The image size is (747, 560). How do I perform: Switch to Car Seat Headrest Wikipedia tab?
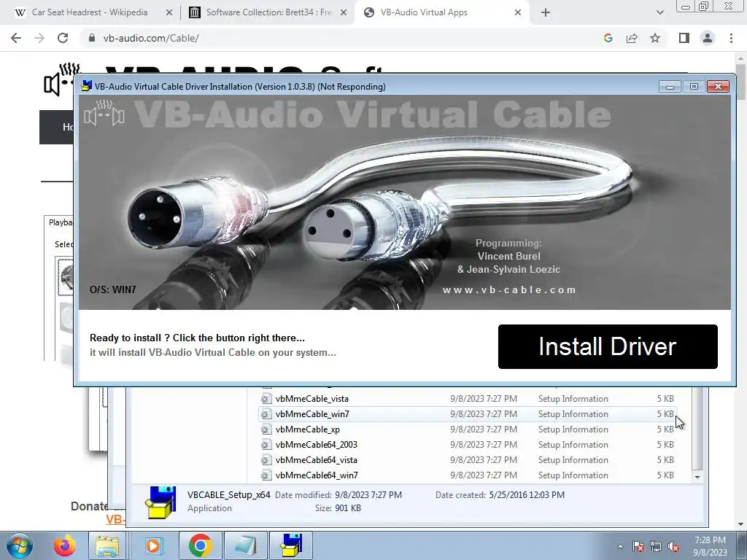coord(89,12)
